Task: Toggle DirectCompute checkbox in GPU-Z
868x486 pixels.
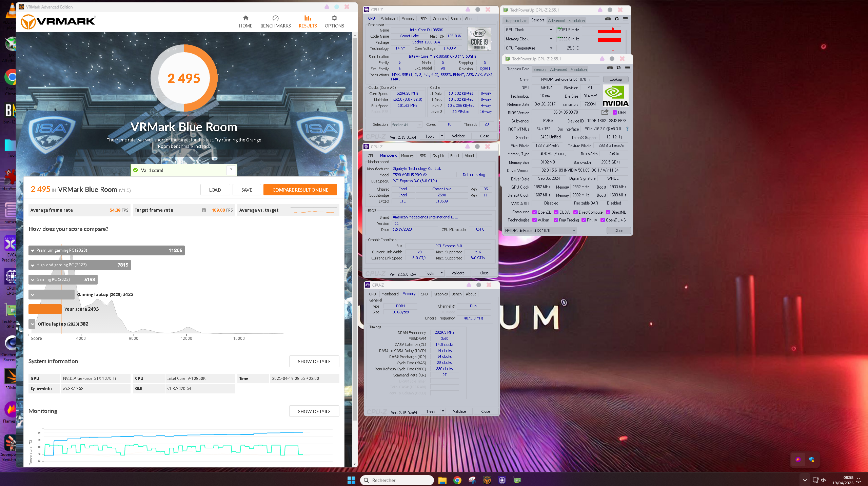Action: click(x=575, y=212)
